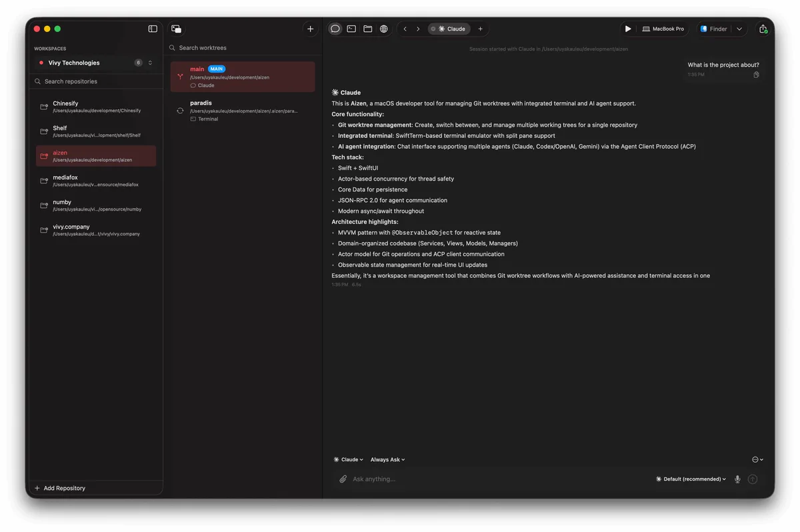Click the 'Architecture highlights:' heading
Screen dimensions: 800x532
(365, 222)
